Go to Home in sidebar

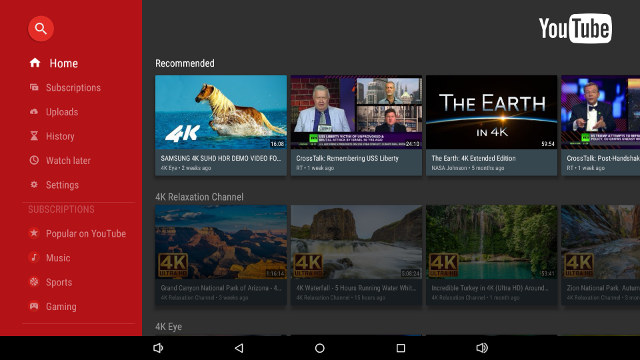tap(64, 63)
